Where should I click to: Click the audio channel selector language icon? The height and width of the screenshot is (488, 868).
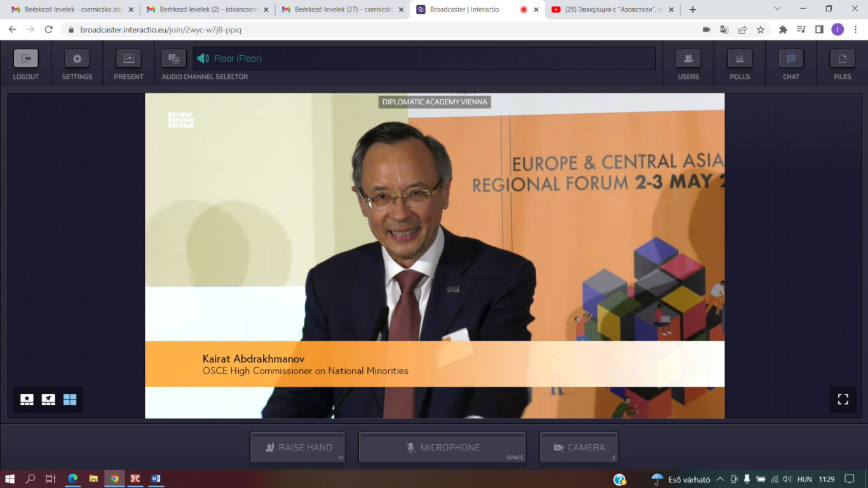point(173,58)
